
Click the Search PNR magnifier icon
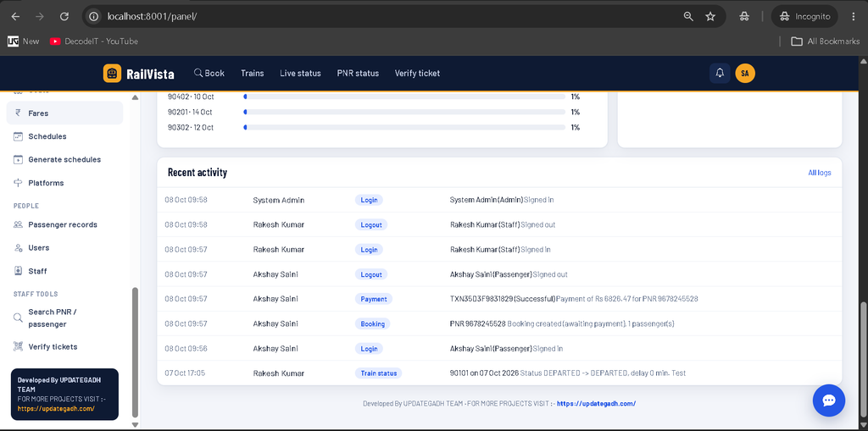click(18, 318)
